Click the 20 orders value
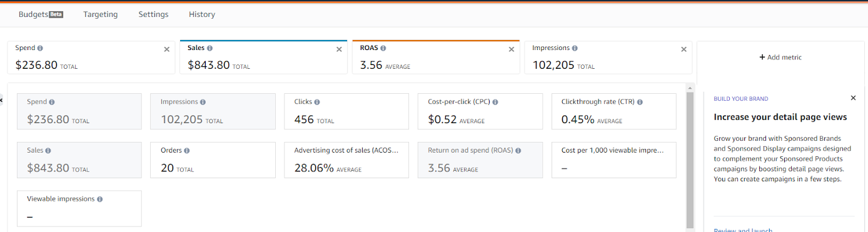The height and width of the screenshot is (232, 868). [167, 168]
